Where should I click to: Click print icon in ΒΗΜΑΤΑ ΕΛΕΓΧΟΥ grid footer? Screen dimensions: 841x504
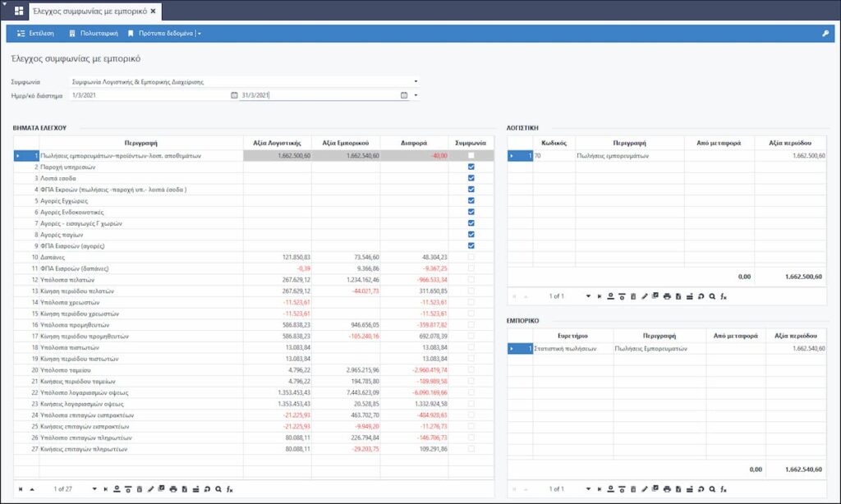point(172,489)
